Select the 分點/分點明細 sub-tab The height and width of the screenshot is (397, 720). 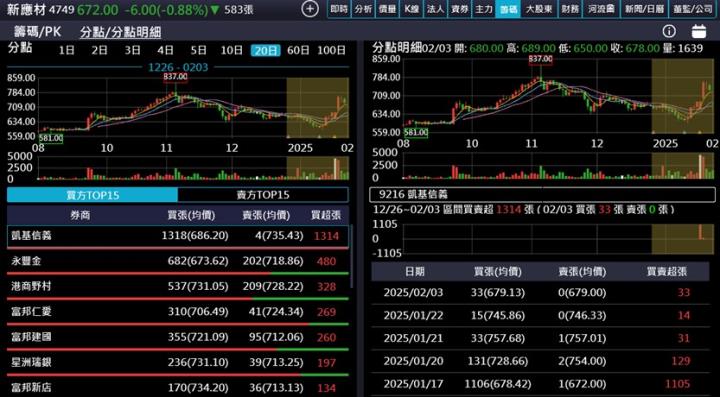click(x=120, y=32)
